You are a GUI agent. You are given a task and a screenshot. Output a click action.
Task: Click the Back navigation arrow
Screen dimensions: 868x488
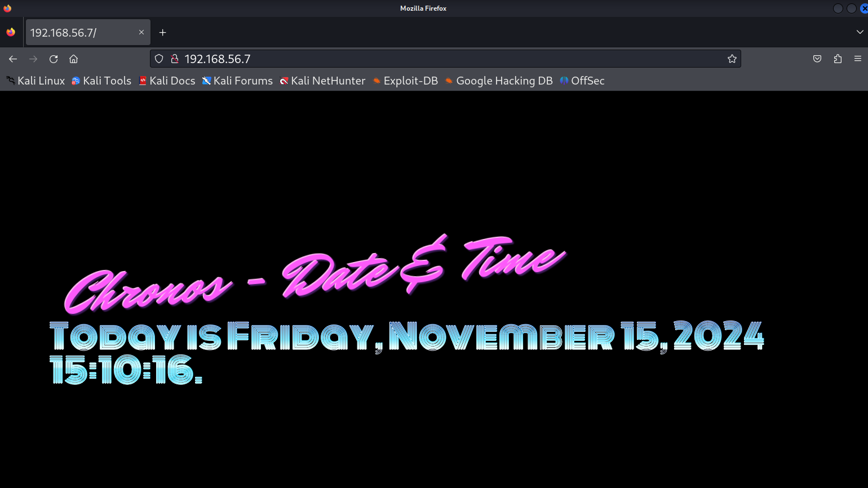13,59
